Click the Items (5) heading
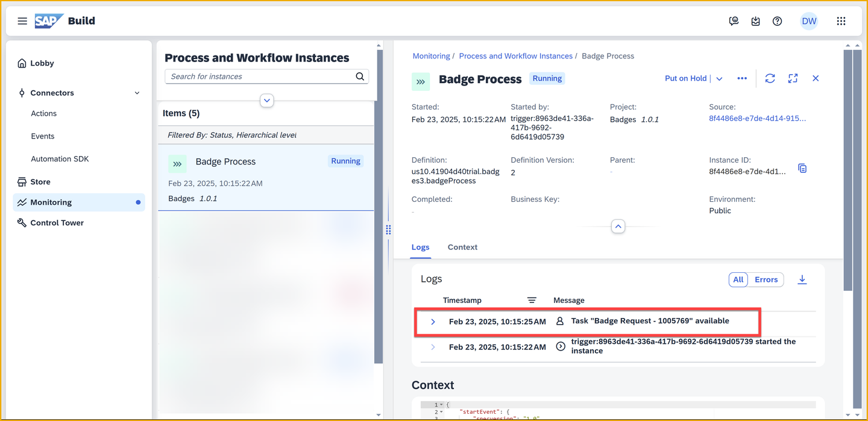 coord(181,113)
